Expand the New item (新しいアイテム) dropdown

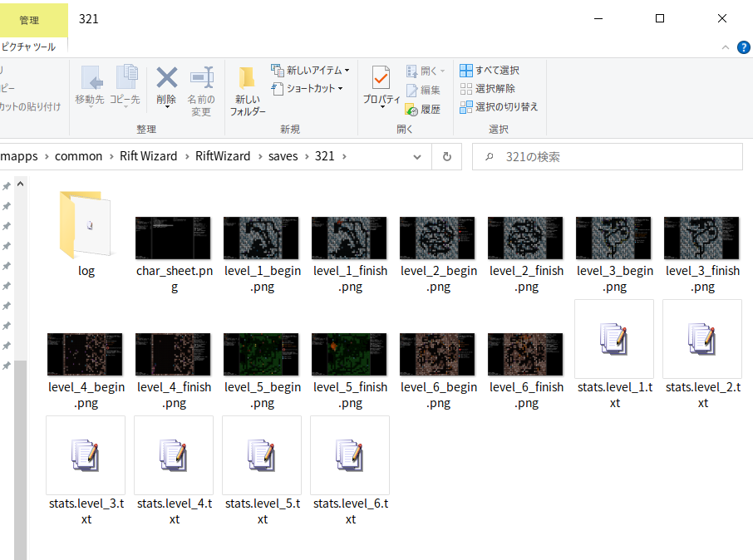pyautogui.click(x=310, y=70)
